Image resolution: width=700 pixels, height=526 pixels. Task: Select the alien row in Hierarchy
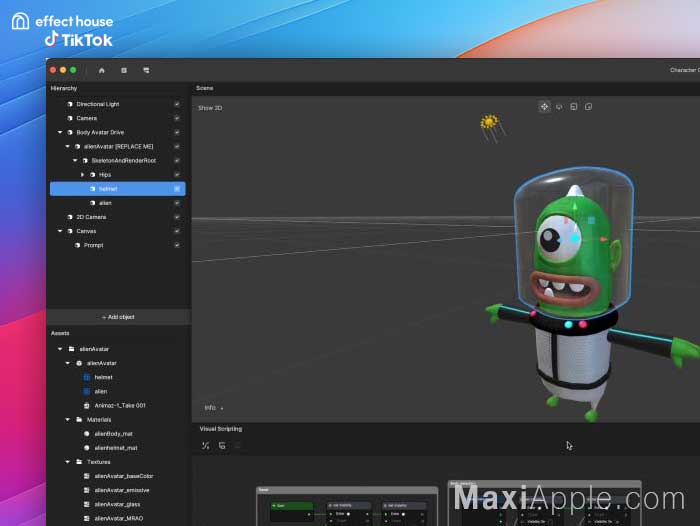[x=118, y=203]
